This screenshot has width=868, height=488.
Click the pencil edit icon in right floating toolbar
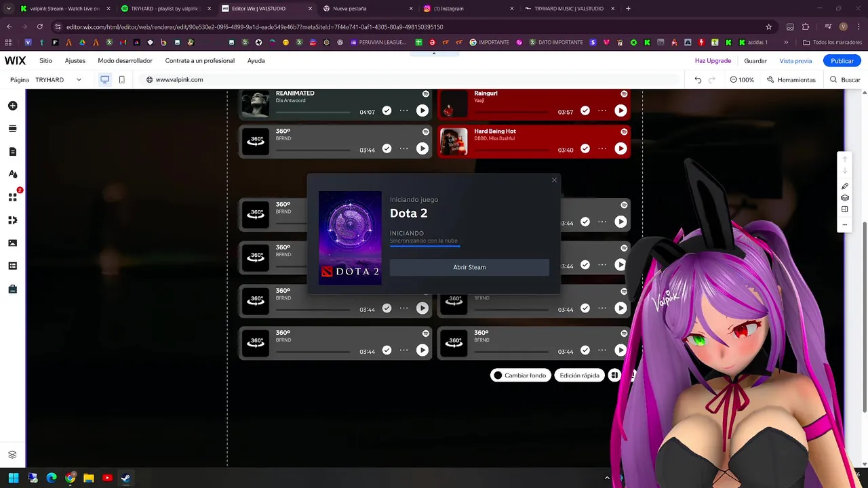[845, 186]
